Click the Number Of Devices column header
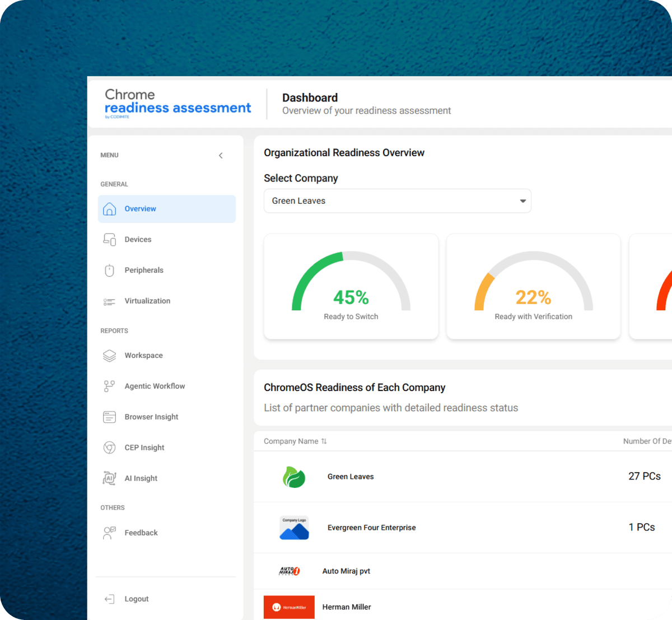672x620 pixels. [647, 441]
